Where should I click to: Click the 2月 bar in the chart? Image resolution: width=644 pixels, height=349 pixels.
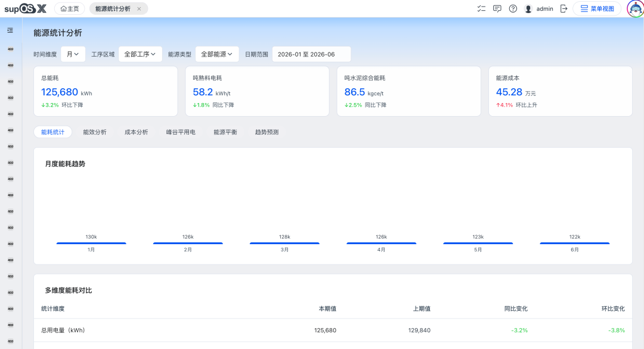(188, 243)
